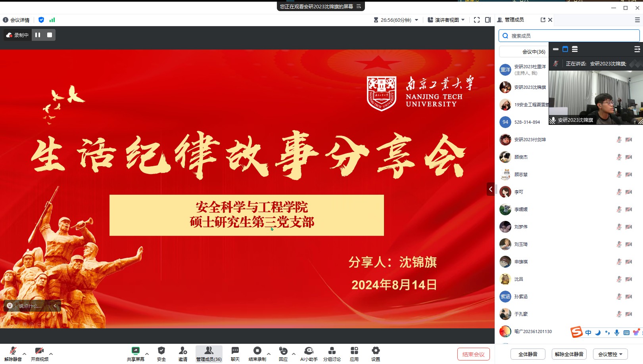Open the Security (安全) shield icon
This screenshot has width=643, height=364.
[161, 351]
